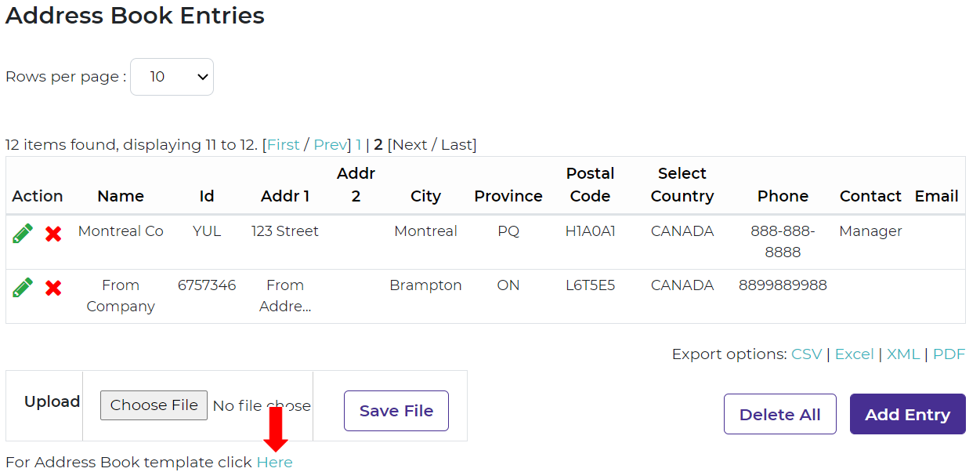Sort table by the City column header
The width and height of the screenshot is (980, 472).
click(425, 196)
